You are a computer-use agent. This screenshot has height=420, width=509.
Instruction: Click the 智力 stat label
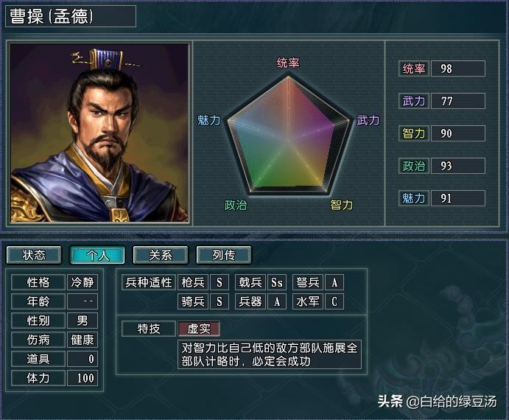[414, 133]
